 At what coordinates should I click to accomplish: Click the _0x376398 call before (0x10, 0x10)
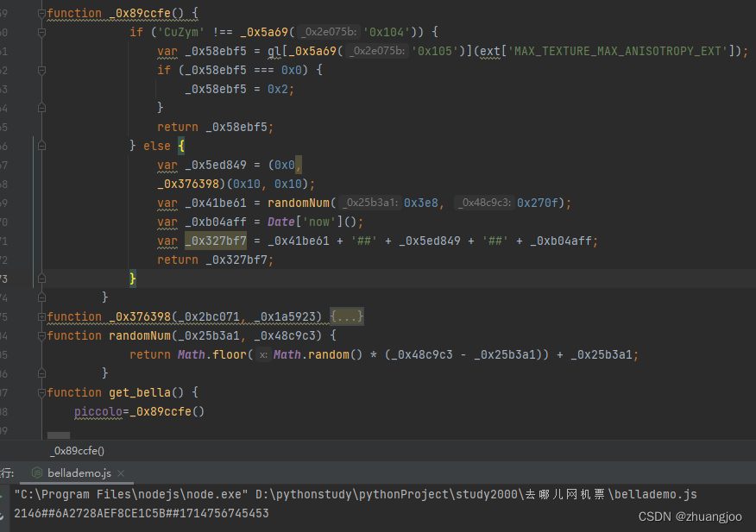188,184
